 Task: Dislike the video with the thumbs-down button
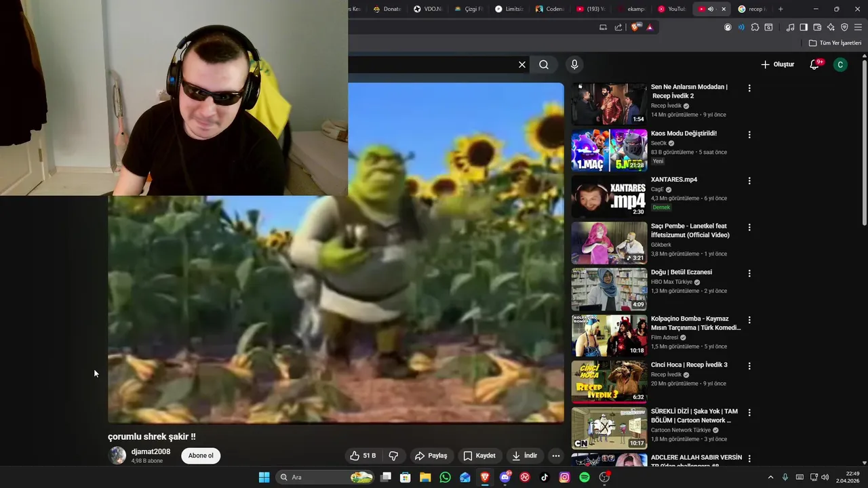pyautogui.click(x=393, y=455)
